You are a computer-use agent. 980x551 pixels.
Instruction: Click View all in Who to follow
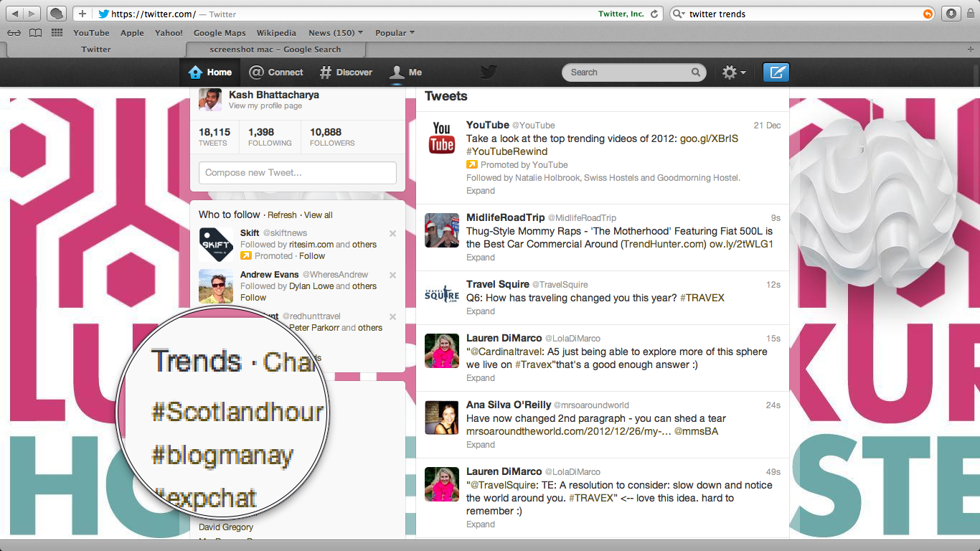[319, 215]
